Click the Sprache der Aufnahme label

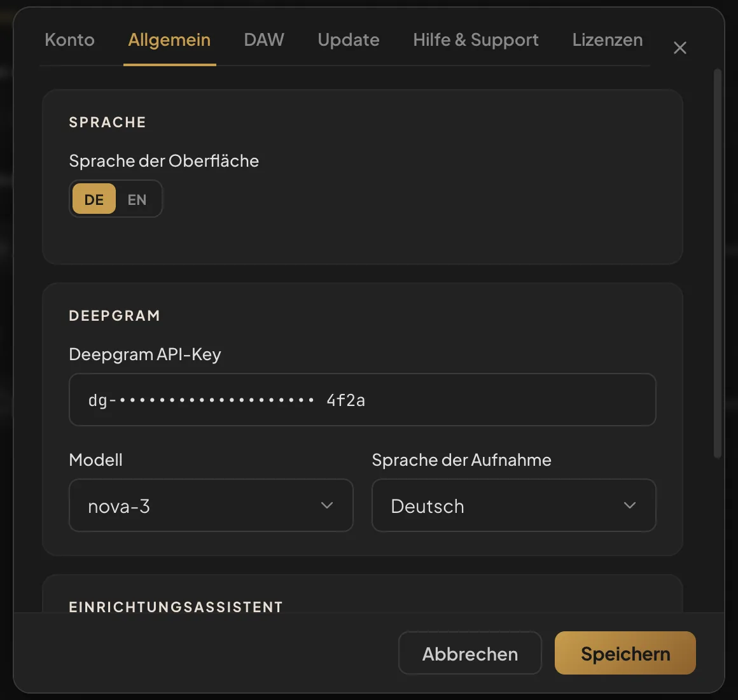(x=462, y=460)
